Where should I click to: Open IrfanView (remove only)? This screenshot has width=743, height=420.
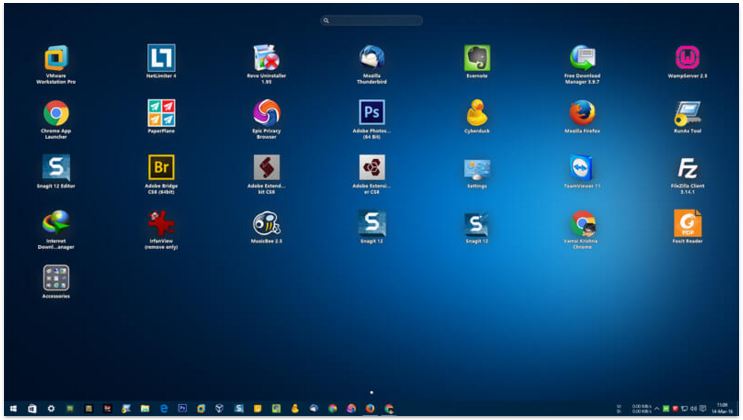(161, 223)
